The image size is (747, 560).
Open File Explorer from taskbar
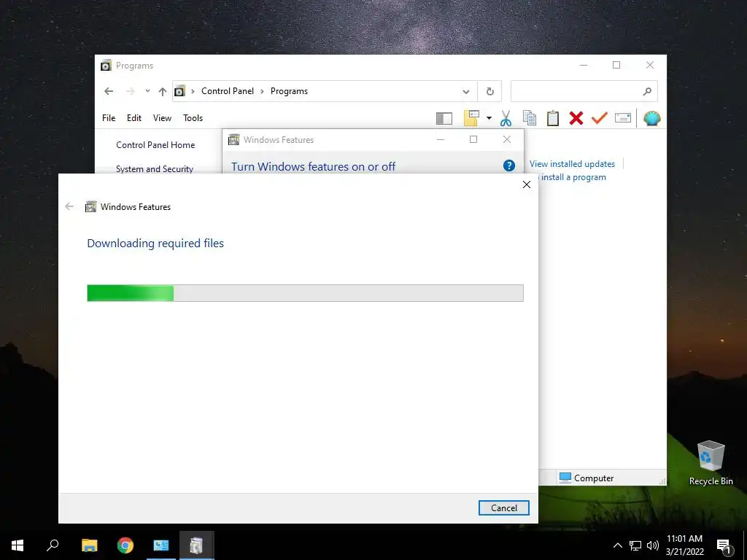tap(89, 545)
